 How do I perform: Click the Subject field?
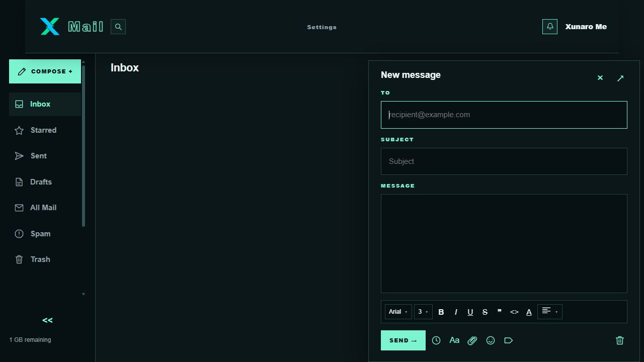pos(504,161)
